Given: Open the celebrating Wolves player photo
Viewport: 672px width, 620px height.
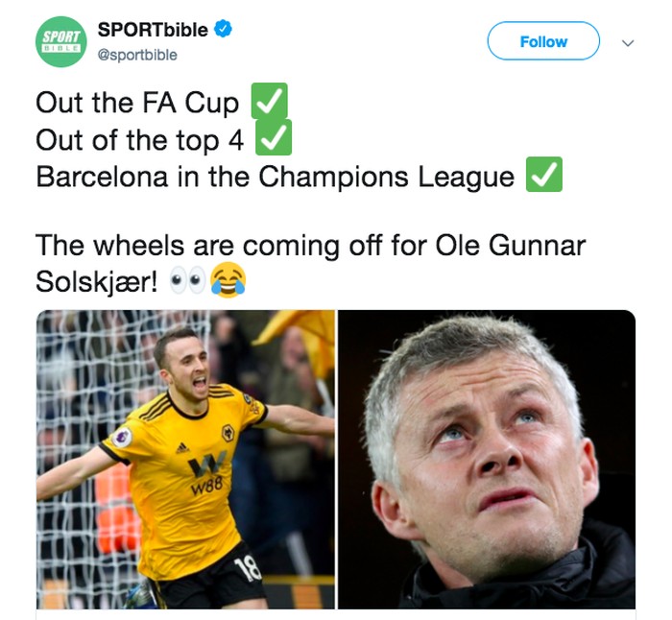Looking at the screenshot, I should [x=185, y=459].
